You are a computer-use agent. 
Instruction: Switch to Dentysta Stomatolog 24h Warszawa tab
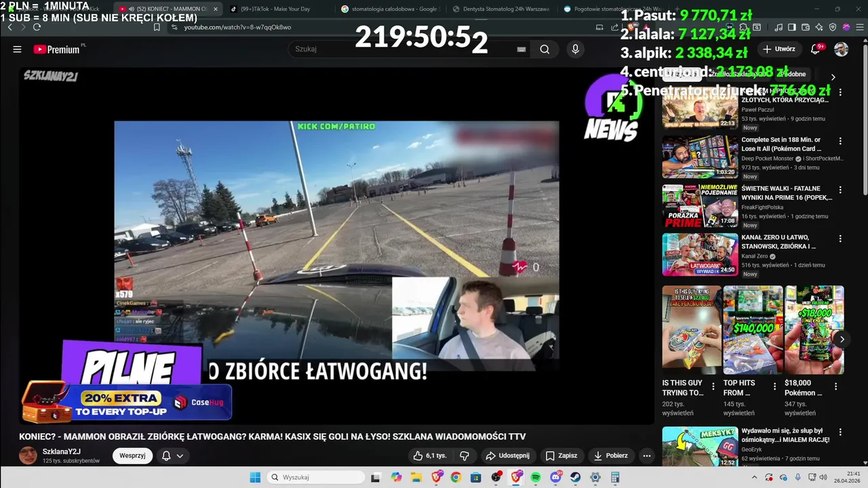[502, 9]
